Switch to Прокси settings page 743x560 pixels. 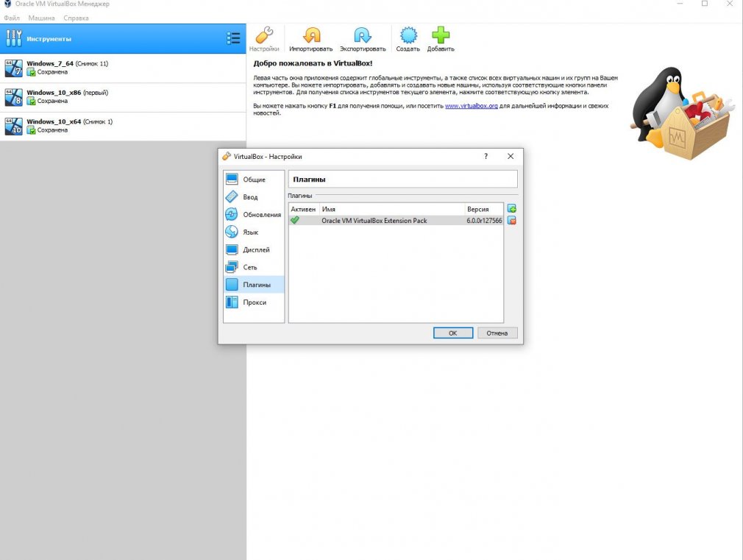(x=254, y=302)
